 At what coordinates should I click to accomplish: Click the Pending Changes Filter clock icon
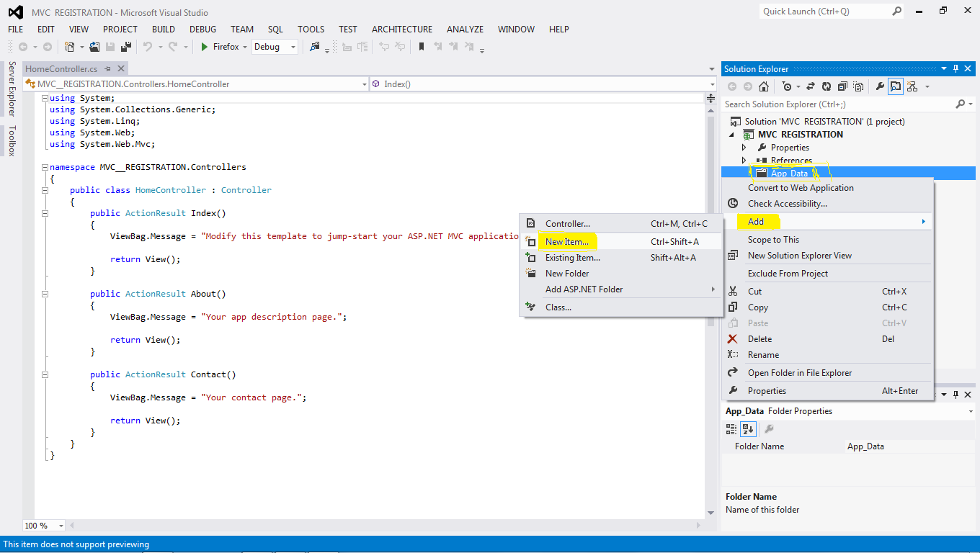[786, 86]
